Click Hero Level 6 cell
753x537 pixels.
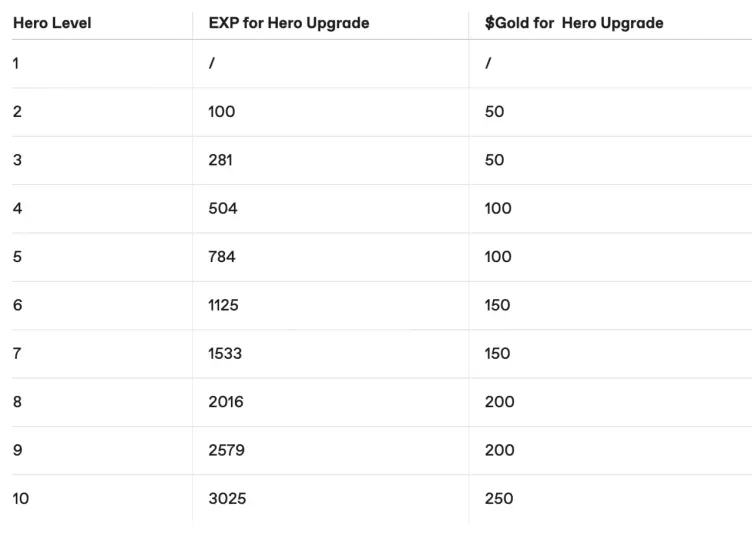(17, 305)
